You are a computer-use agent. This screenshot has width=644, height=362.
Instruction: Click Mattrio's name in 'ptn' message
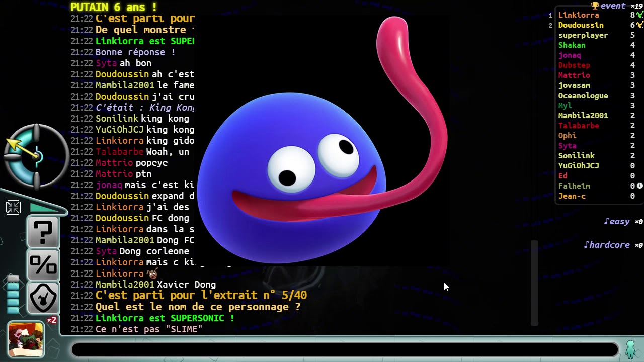click(114, 174)
